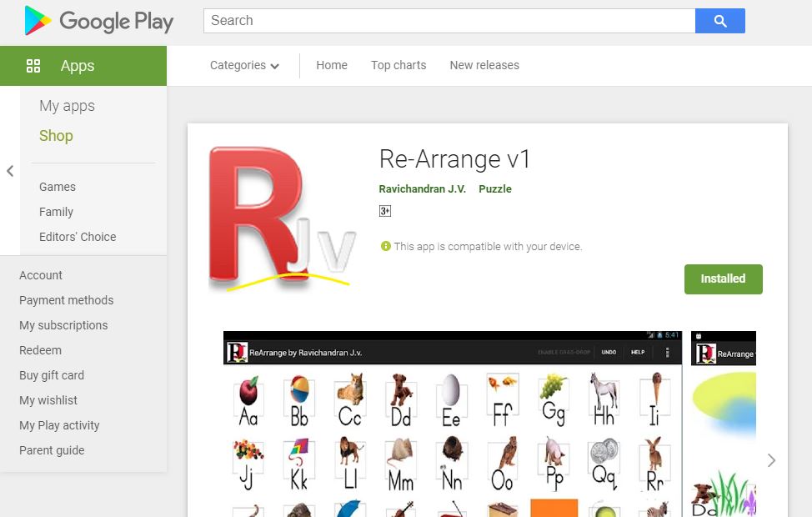Image resolution: width=812 pixels, height=517 pixels.
Task: Open the Account link
Action: coord(41,275)
